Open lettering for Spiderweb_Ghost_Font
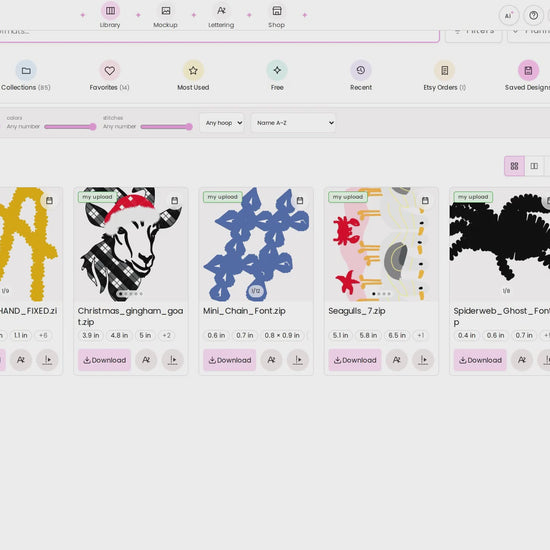The width and height of the screenshot is (550, 550). (x=522, y=360)
